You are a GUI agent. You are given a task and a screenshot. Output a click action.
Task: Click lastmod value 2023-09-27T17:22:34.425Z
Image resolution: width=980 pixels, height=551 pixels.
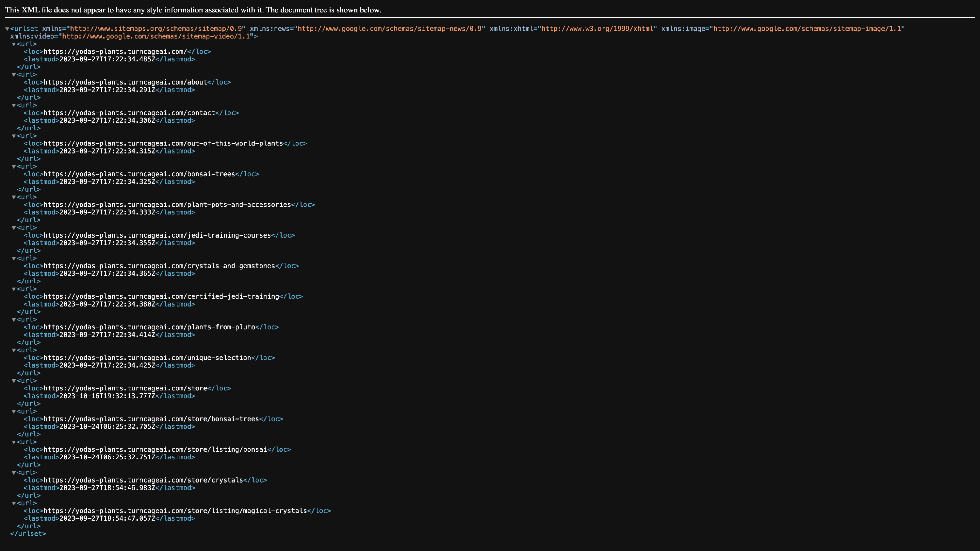coord(107,366)
